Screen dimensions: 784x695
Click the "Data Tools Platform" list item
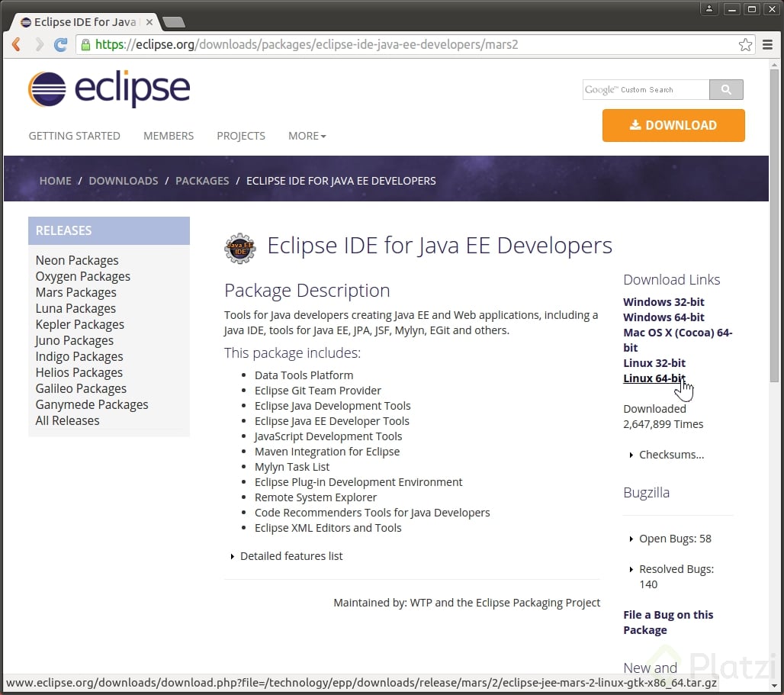point(304,375)
